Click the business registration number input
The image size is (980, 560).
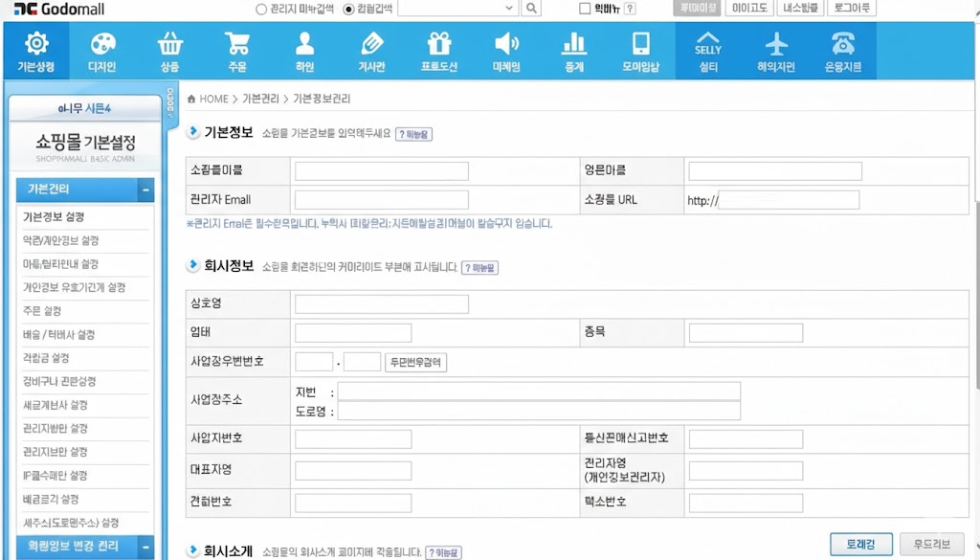353,439
